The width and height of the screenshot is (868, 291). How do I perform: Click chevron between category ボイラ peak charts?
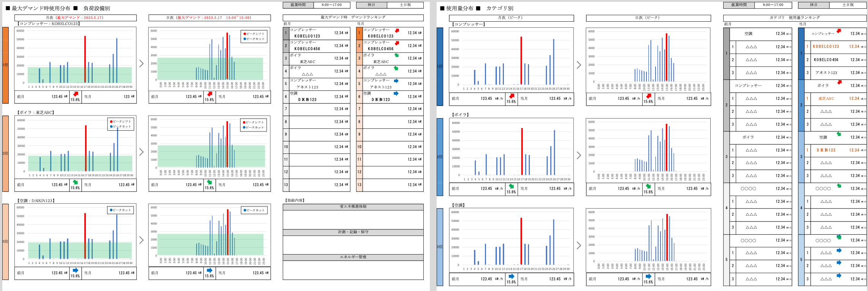[x=579, y=155]
